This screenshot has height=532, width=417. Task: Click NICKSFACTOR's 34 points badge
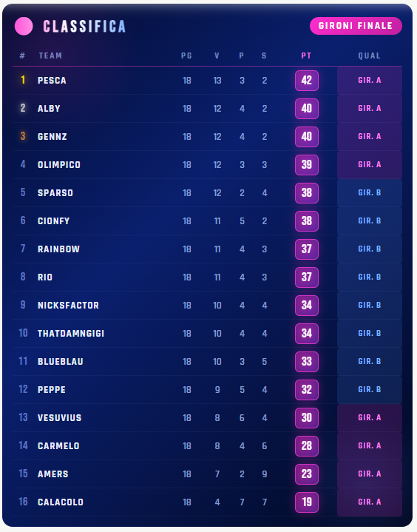coord(307,306)
